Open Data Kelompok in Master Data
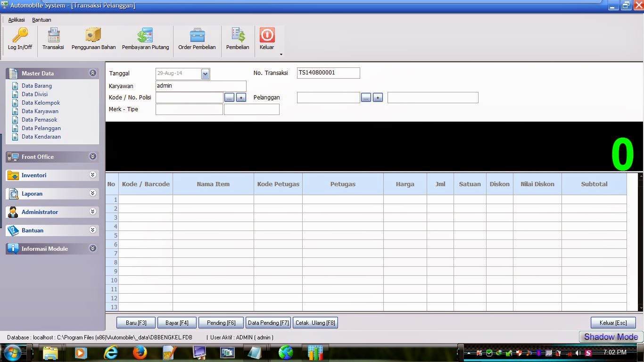644x362 pixels. pyautogui.click(x=41, y=103)
